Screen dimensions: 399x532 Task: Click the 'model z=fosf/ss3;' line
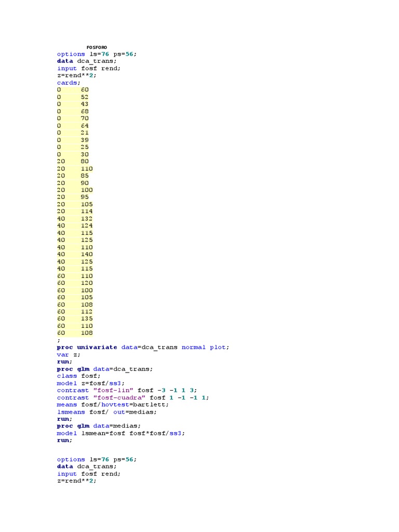pyautogui.click(x=90, y=383)
